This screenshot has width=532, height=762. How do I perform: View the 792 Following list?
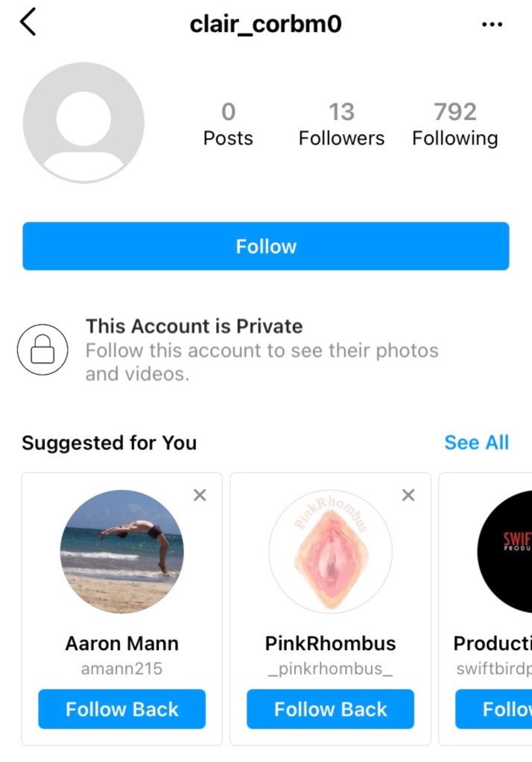click(x=455, y=124)
